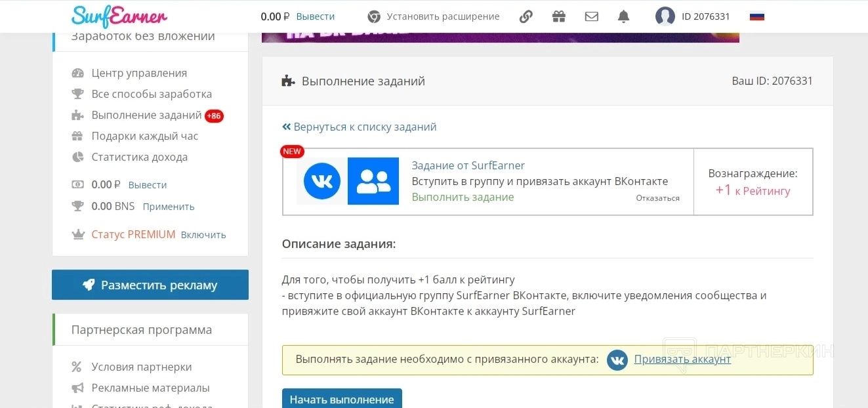Viewport: 868px width, 408px height.
Task: Open Задание от SurfEarner link
Action: point(468,166)
